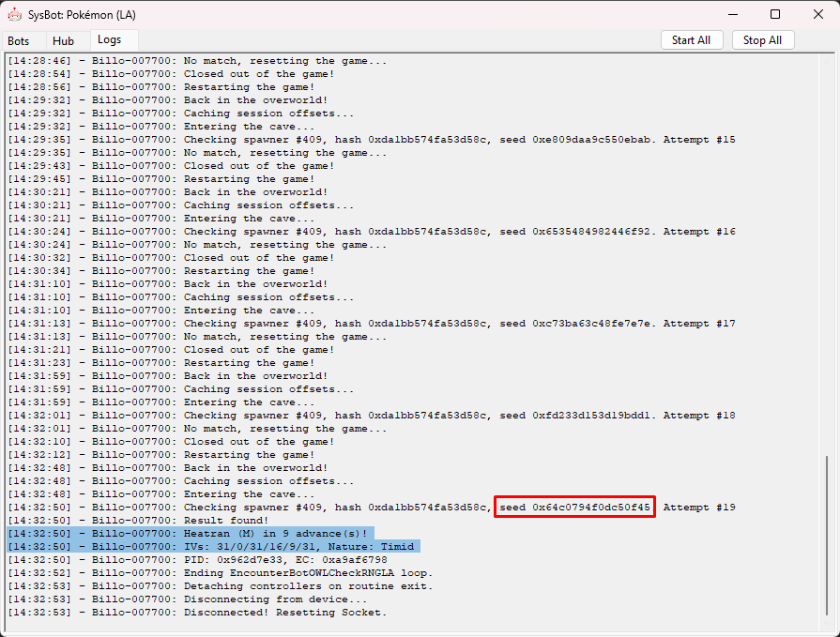The image size is (840, 637).
Task: Click the Attempt #18 spawner check line
Action: coord(372,416)
